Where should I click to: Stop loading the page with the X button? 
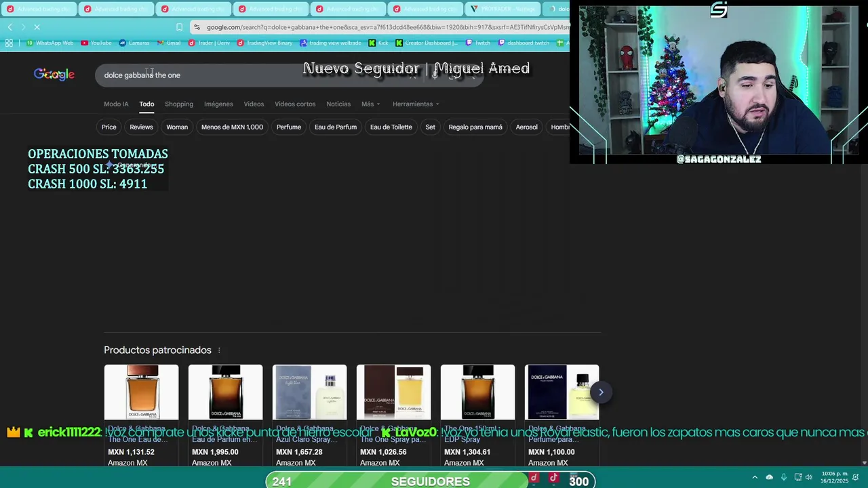point(37,27)
